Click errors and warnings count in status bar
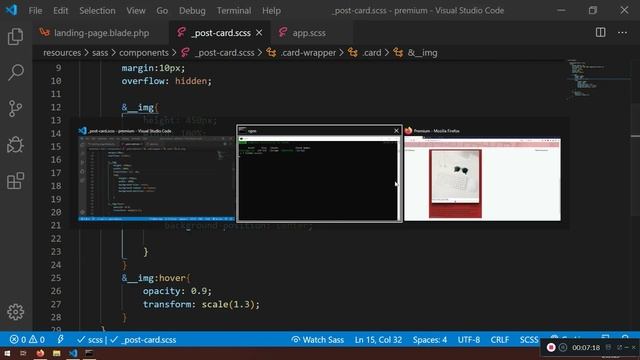The image size is (640, 360). 27,340
